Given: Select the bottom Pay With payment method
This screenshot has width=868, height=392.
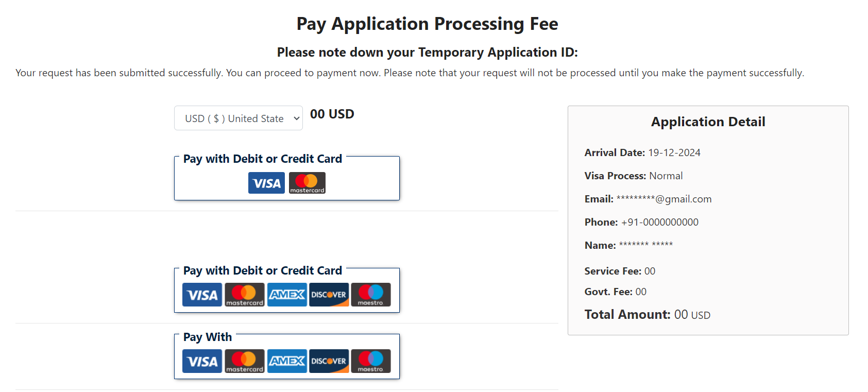Looking at the screenshot, I should pyautogui.click(x=286, y=356).
